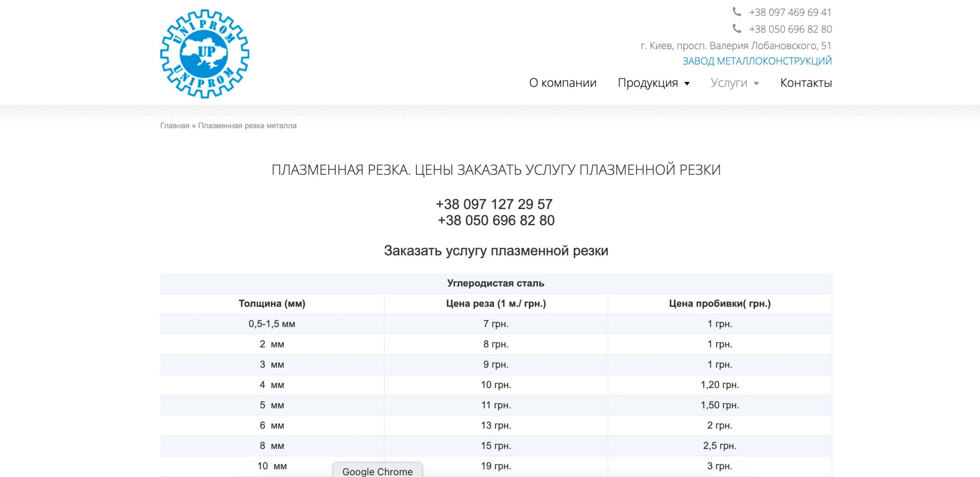This screenshot has width=980, height=477.
Task: Click the Углеродистая сталь table header
Action: [x=495, y=283]
